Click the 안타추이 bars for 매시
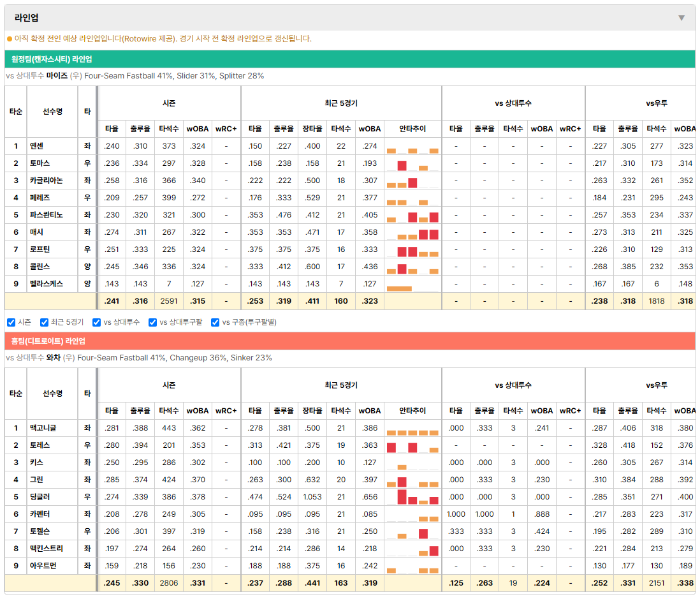Image resolution: width=700 pixels, height=599 pixels. (x=412, y=233)
